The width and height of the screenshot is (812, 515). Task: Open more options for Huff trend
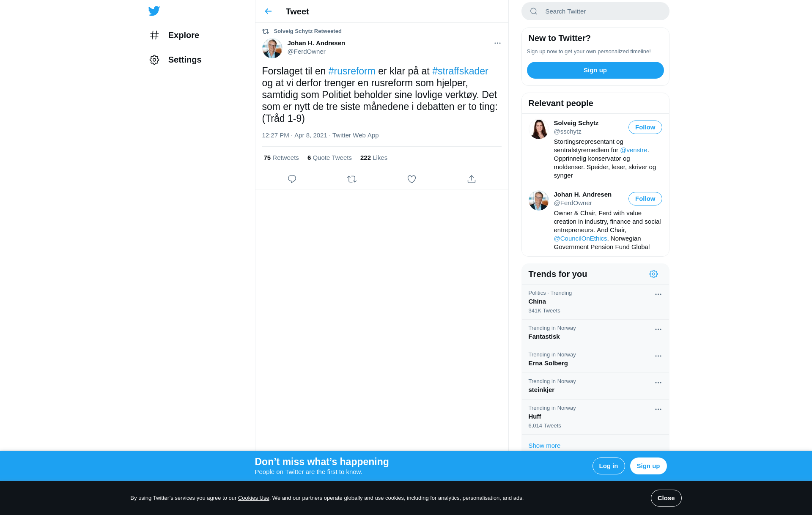coord(658,409)
